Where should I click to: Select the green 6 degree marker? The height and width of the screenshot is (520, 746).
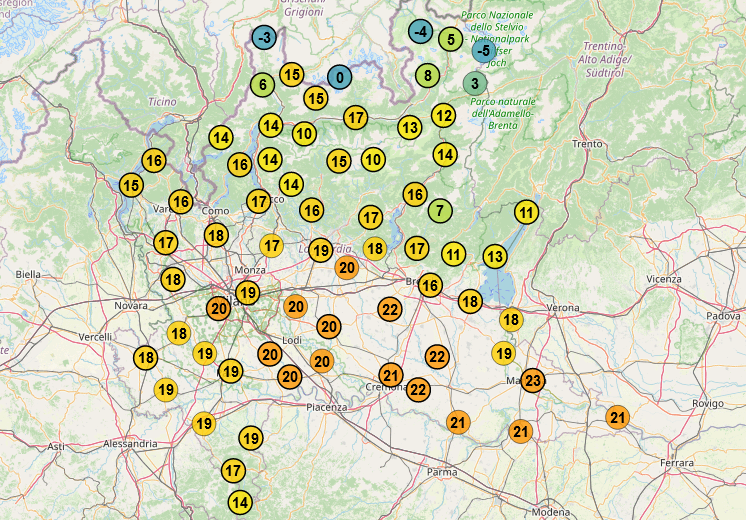click(x=263, y=85)
